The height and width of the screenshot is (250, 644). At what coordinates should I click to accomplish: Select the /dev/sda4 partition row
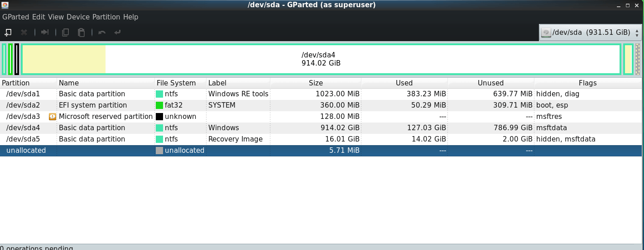click(x=321, y=128)
